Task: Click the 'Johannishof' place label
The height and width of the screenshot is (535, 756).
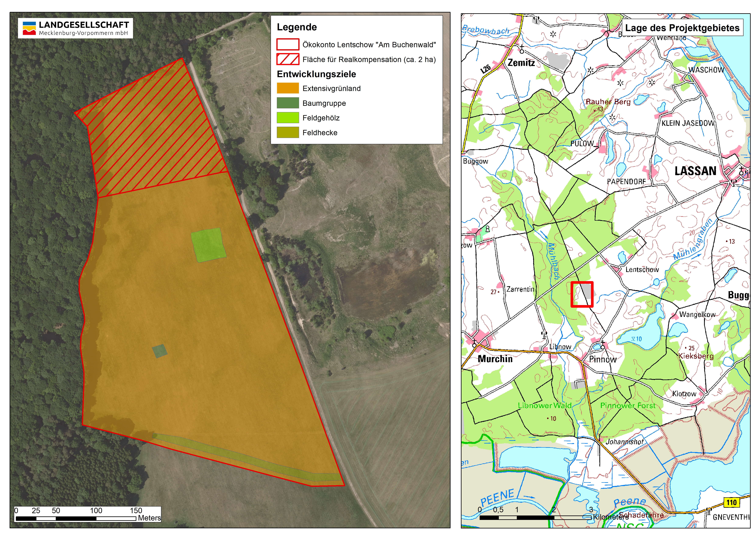Action: point(624,442)
